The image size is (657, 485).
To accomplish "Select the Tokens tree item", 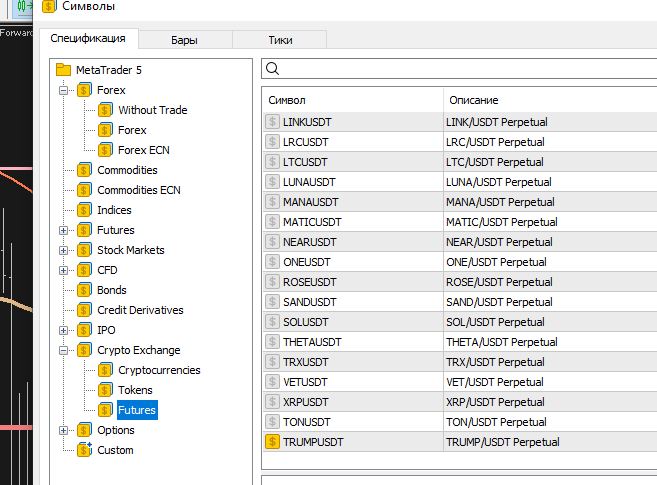I will click(135, 390).
